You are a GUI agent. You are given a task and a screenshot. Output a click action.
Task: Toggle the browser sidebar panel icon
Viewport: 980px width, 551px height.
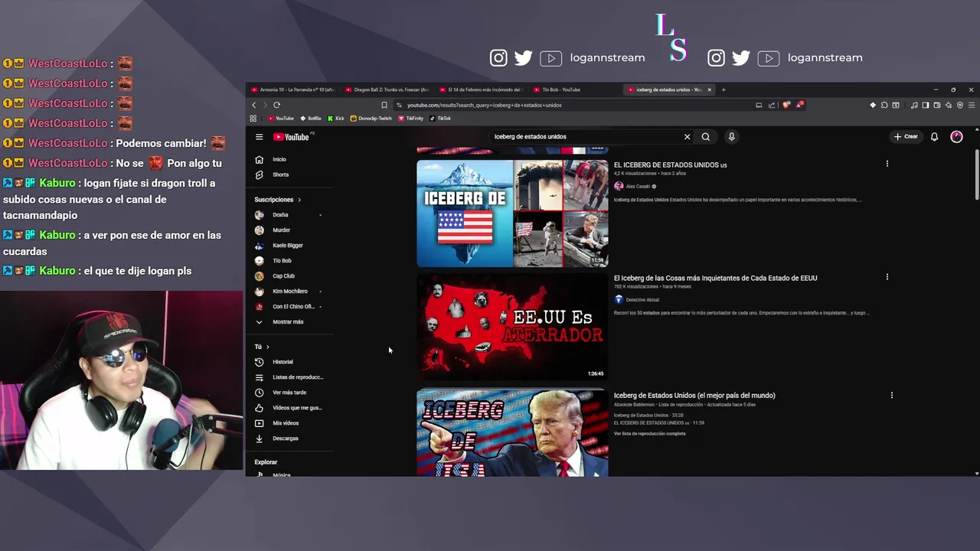[x=925, y=105]
